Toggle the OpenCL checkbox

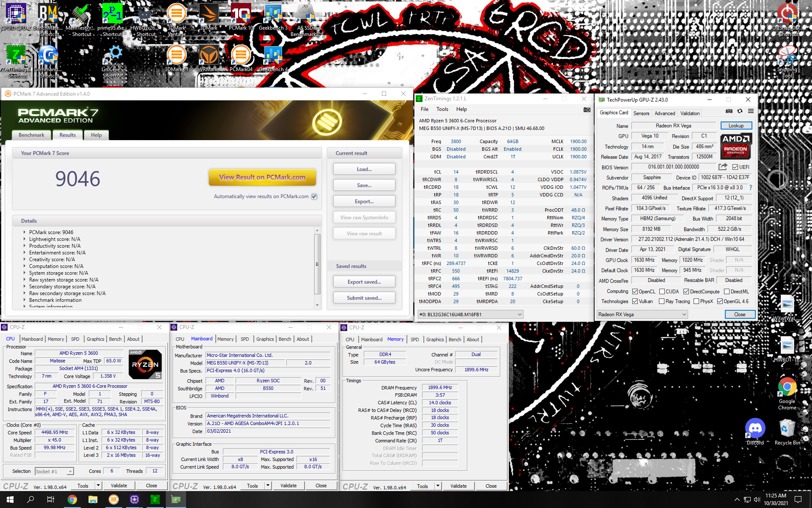635,292
